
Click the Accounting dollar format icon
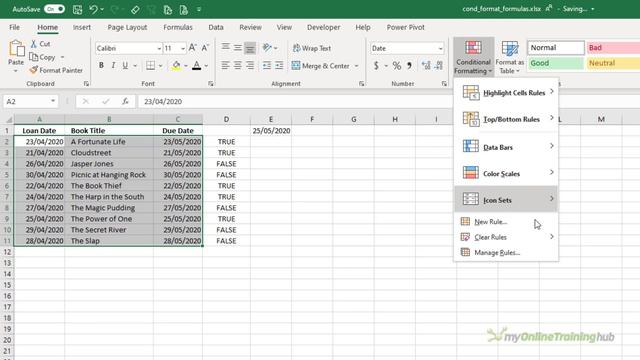pos(376,65)
